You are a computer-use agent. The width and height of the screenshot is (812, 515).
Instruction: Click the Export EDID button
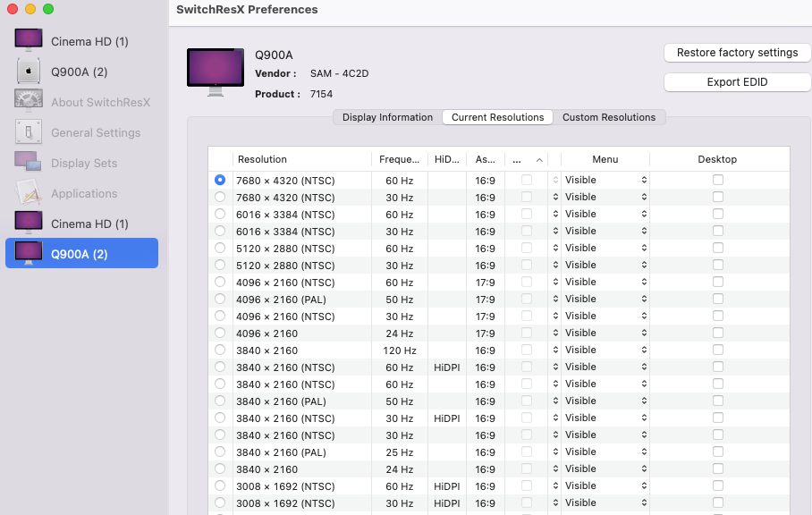pos(738,81)
